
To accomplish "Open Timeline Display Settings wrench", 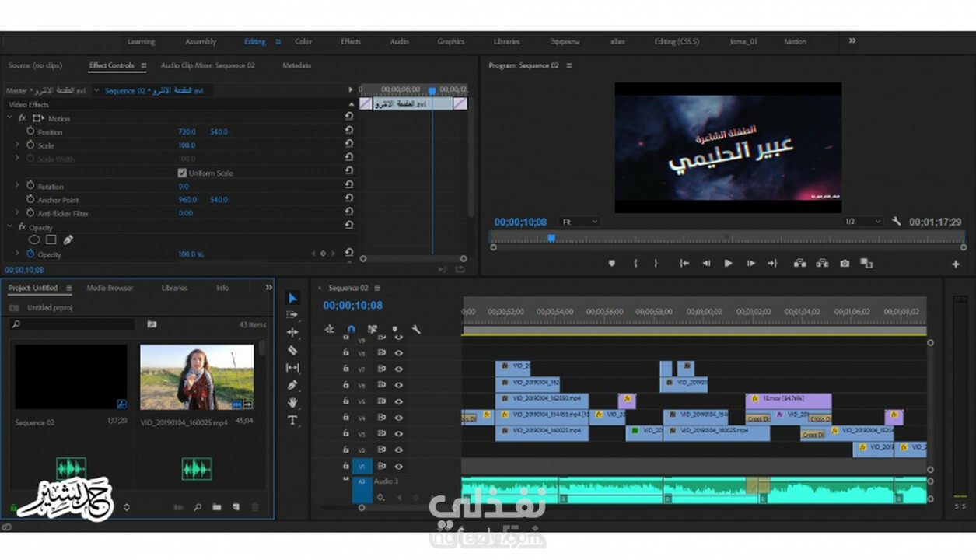I will 416,329.
